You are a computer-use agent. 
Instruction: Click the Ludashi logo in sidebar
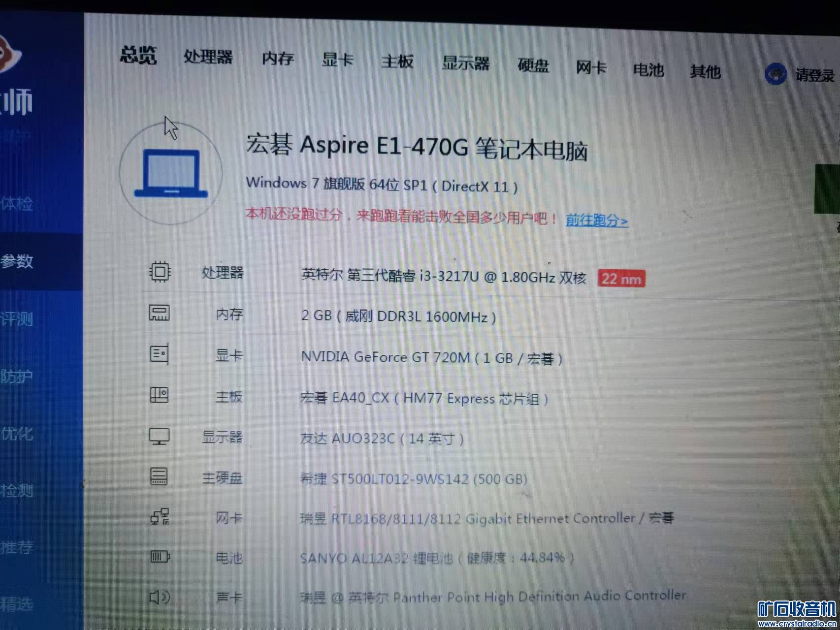(10, 54)
